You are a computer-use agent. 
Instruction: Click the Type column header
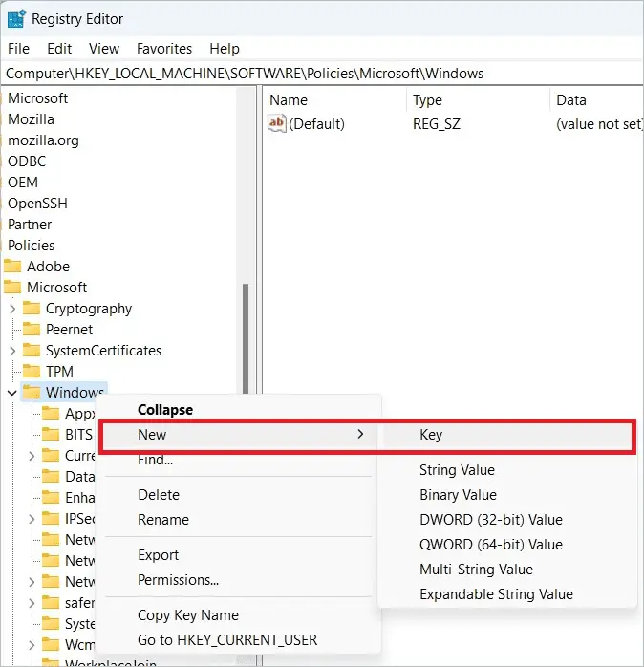(x=427, y=99)
